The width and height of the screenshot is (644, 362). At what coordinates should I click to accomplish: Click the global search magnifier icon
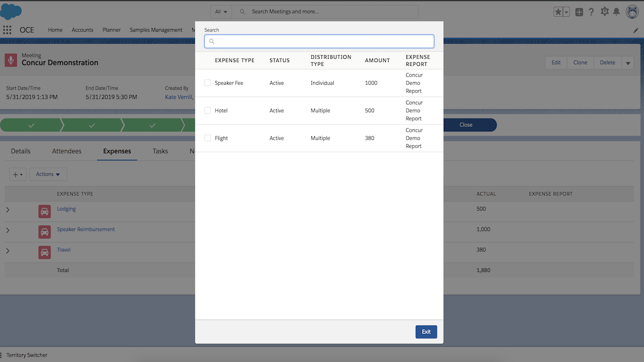tap(242, 12)
